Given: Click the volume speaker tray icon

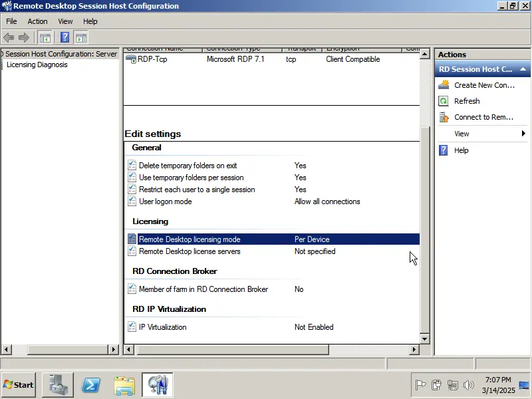Looking at the screenshot, I should (469, 384).
